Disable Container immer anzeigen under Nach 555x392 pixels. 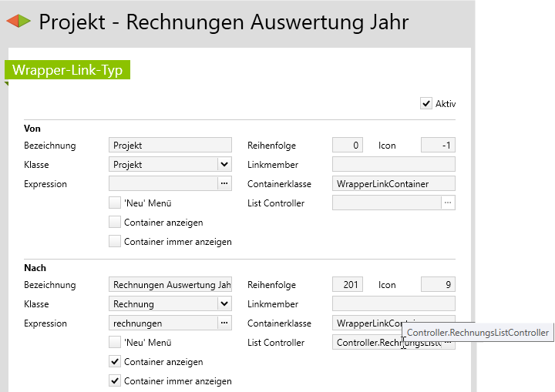point(115,381)
